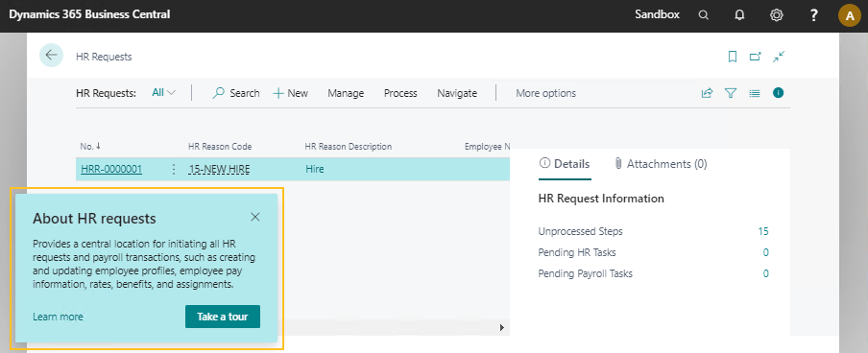Expand the All views dropdown
This screenshot has width=868, height=353.
pos(163,93)
